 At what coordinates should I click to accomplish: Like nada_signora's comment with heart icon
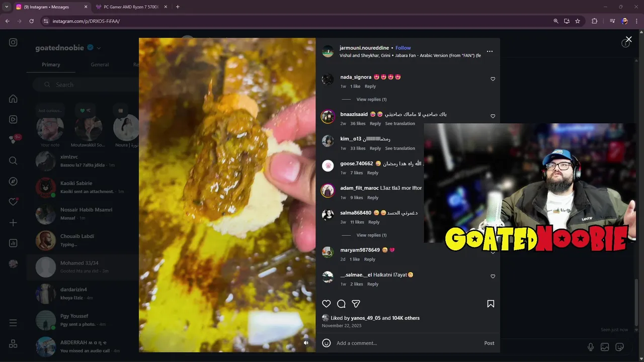pos(493,79)
